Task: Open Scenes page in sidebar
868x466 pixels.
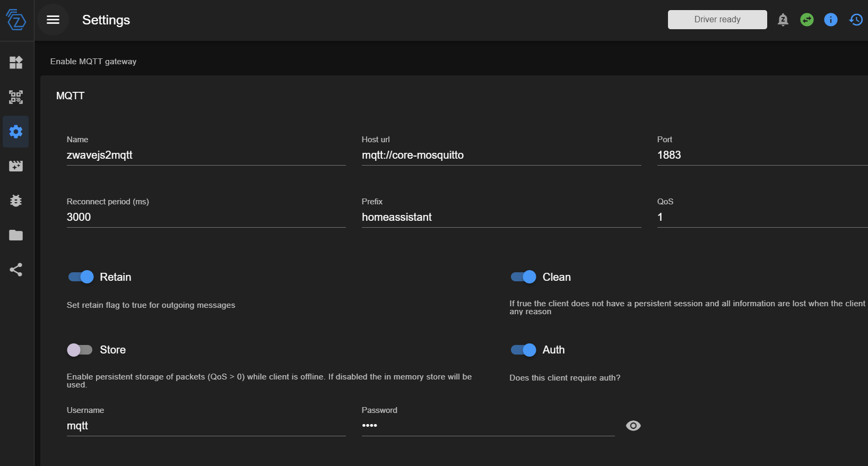Action: point(16,166)
